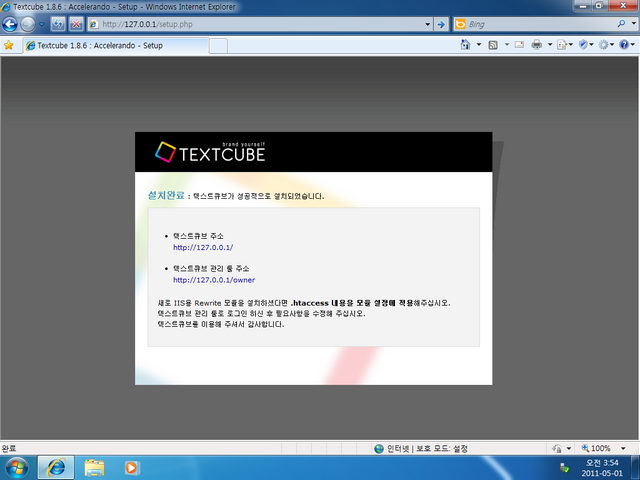The height and width of the screenshot is (480, 640).
Task: Click the Refresh page icon
Action: (x=58, y=24)
